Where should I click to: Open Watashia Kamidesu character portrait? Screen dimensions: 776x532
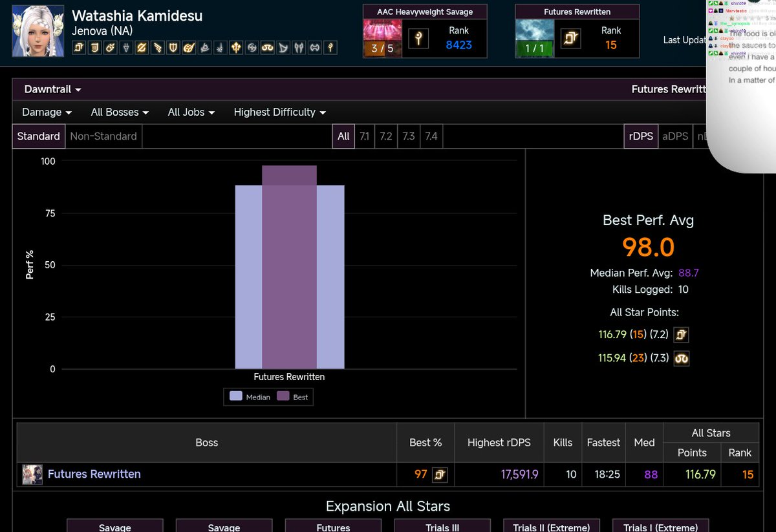click(38, 31)
